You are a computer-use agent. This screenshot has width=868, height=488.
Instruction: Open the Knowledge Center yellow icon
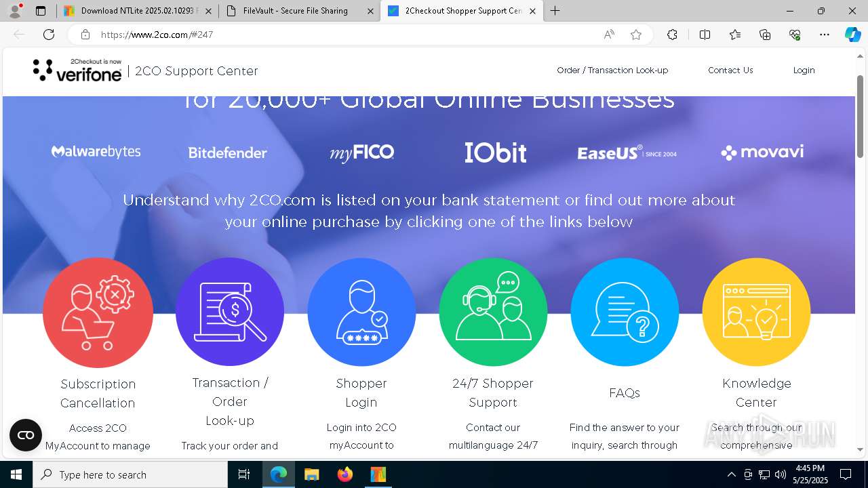(756, 312)
